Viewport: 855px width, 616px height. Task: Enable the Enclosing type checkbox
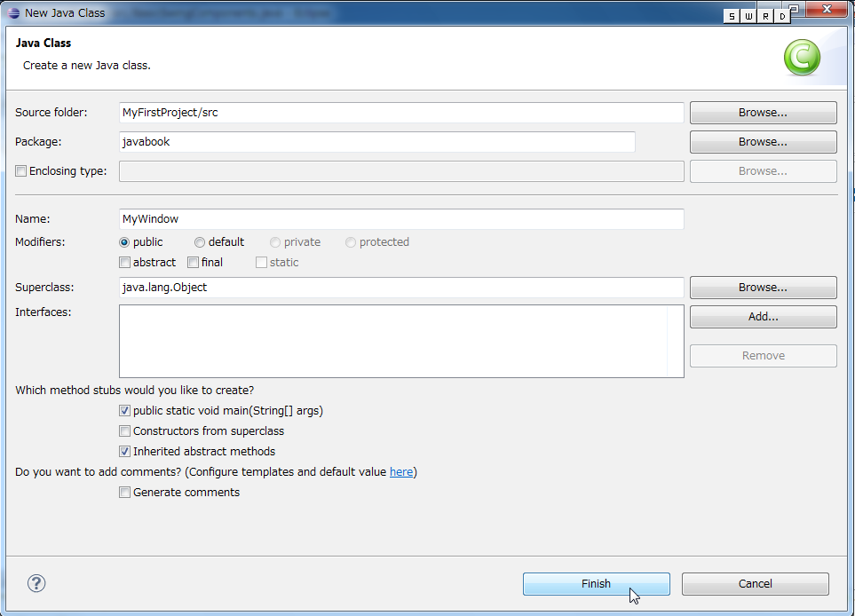pyautogui.click(x=21, y=171)
